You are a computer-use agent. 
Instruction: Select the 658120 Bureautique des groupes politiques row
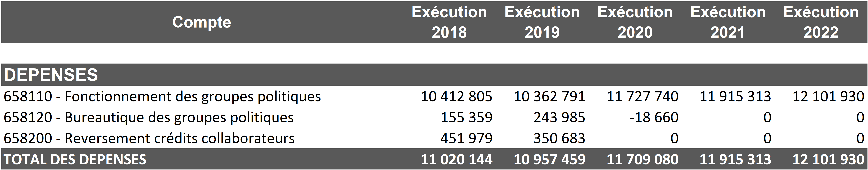149,118
